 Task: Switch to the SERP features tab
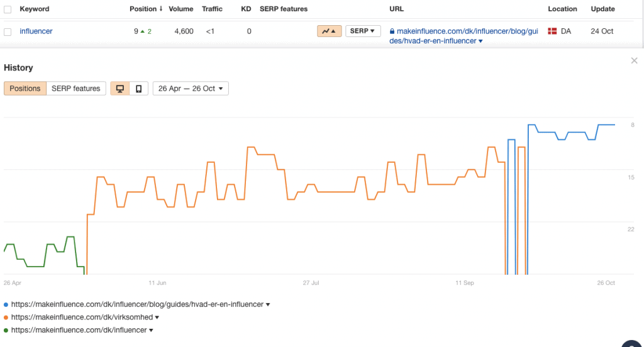click(76, 88)
